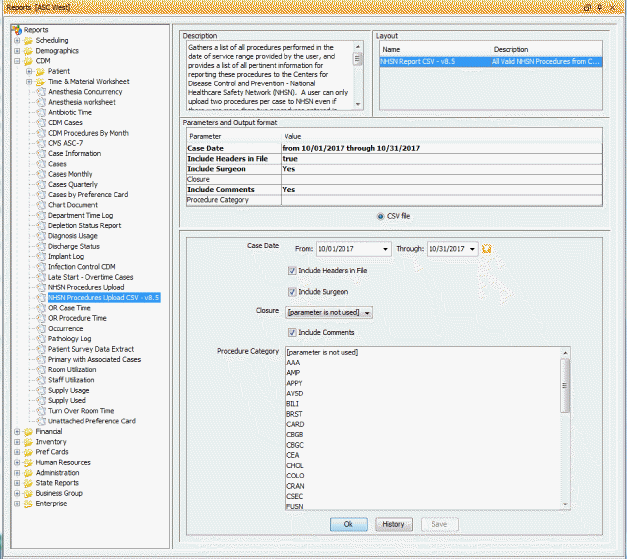Click the Procedure Category list scroll down arrow

(x=565, y=505)
